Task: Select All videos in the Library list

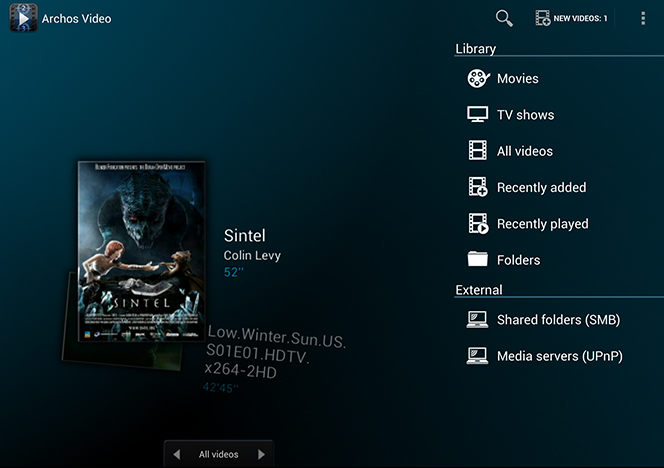Action: click(x=525, y=151)
